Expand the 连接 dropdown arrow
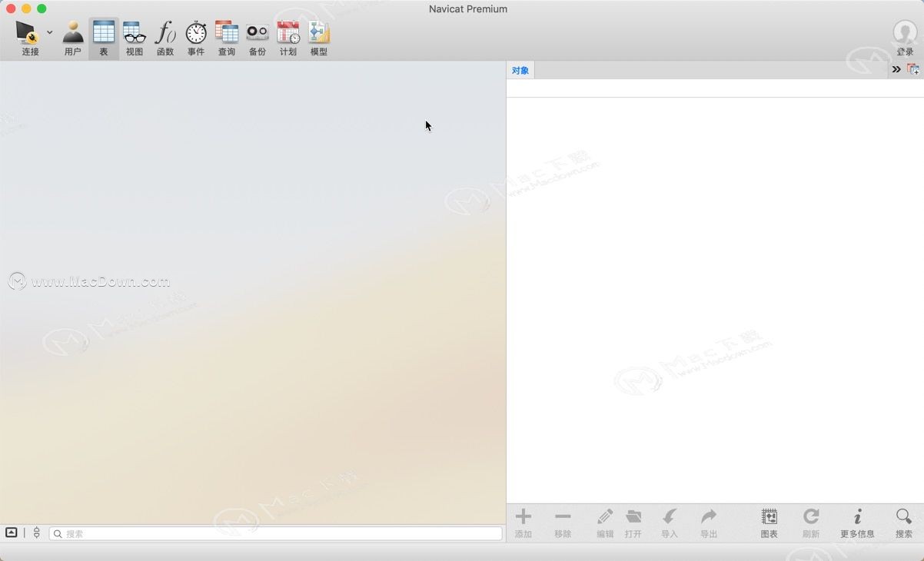The image size is (924, 561). pyautogui.click(x=50, y=32)
